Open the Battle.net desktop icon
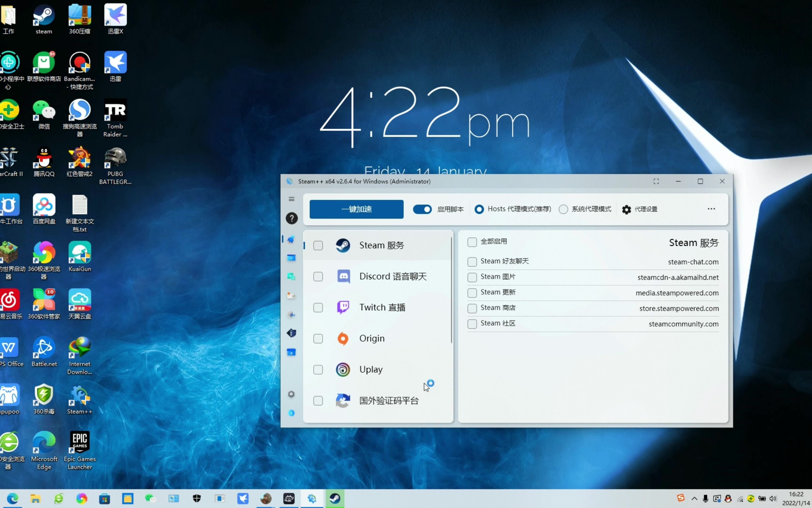The image size is (812, 508). click(44, 351)
